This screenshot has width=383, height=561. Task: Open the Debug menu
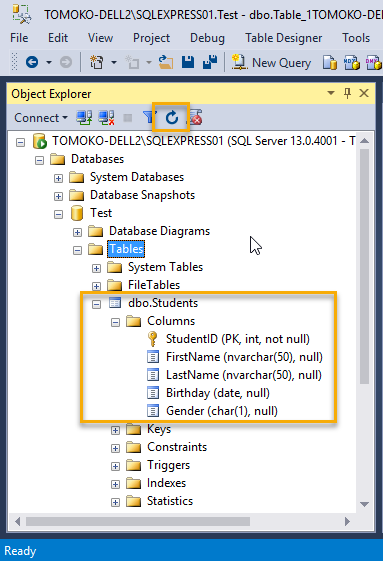(207, 38)
